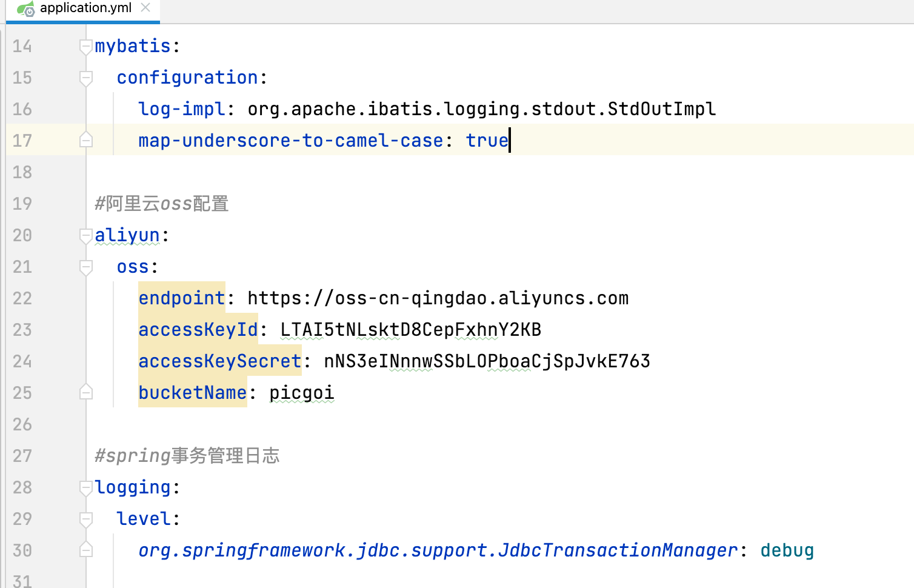
Task: Collapse the mybatis block fold marker
Action: 86,47
